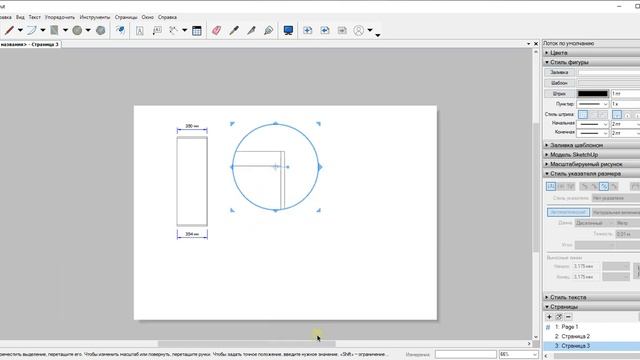This screenshot has height=360, width=640.
Task: Open Конечная end arrow dropdown
Action: coord(593,133)
